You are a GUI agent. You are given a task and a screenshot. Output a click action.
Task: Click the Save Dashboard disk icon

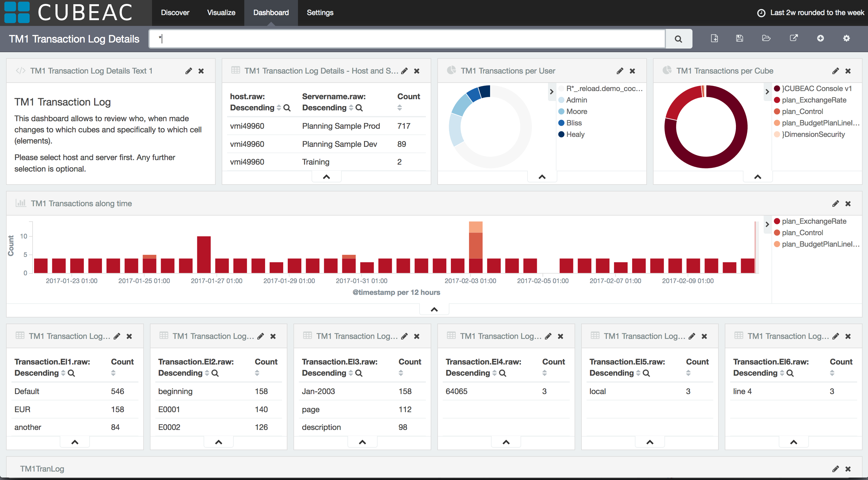[740, 38]
